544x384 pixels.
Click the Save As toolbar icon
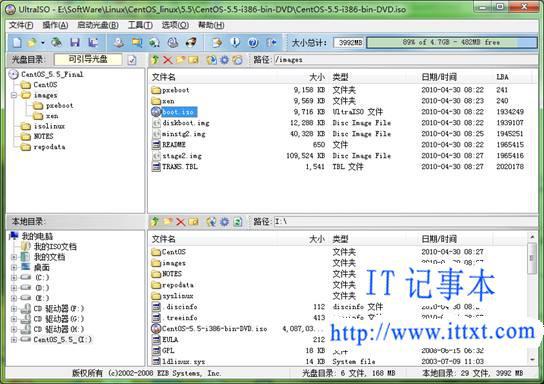(93, 43)
